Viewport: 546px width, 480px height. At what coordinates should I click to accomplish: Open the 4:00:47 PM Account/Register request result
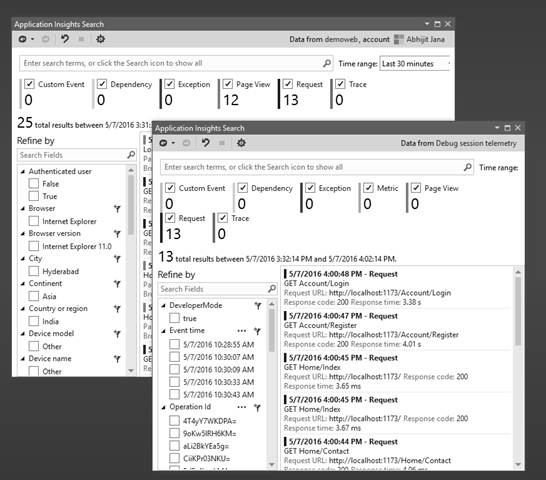point(397,330)
